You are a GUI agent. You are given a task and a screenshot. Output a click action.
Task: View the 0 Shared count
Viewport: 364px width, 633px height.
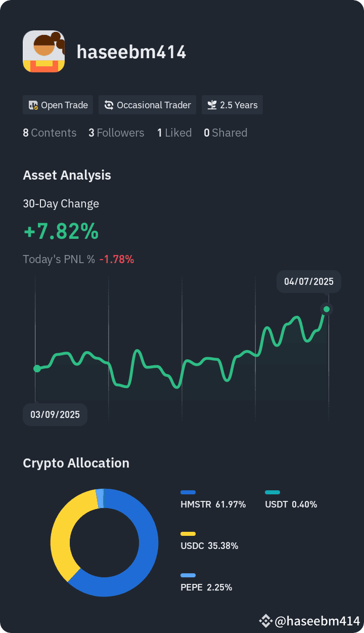[x=225, y=133]
